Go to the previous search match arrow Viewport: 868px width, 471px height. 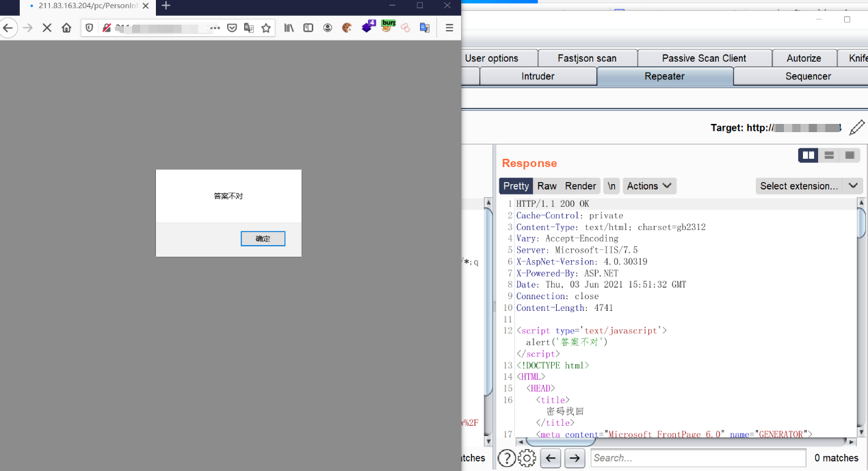(x=551, y=458)
